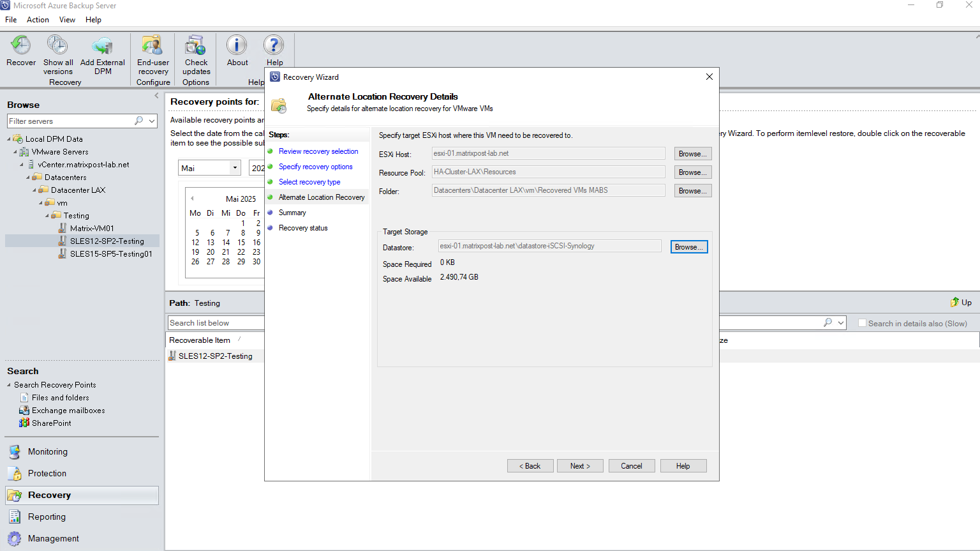Click the Recover toolbar icon
980x551 pixels.
tap(20, 45)
